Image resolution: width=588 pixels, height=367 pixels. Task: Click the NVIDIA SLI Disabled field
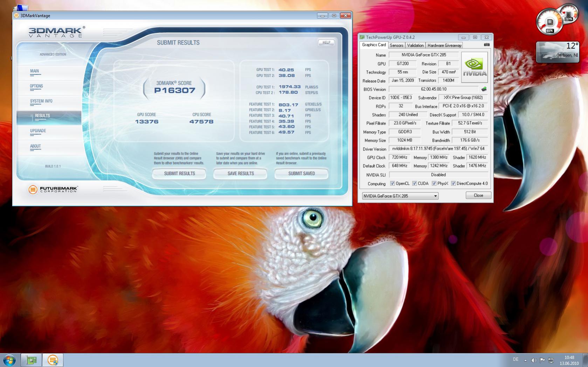tap(438, 175)
